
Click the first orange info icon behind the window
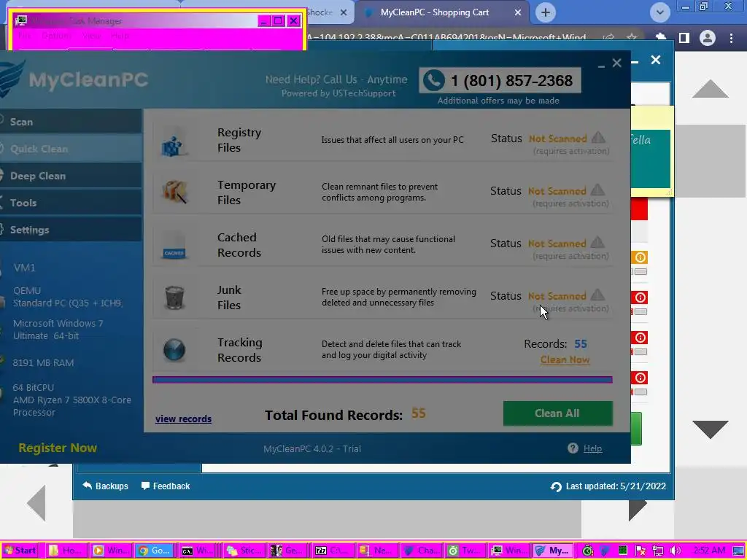pos(640,257)
